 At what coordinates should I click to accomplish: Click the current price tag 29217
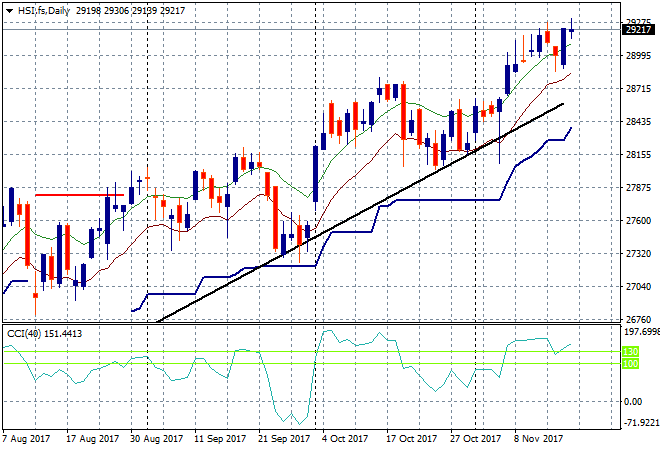coord(638,30)
